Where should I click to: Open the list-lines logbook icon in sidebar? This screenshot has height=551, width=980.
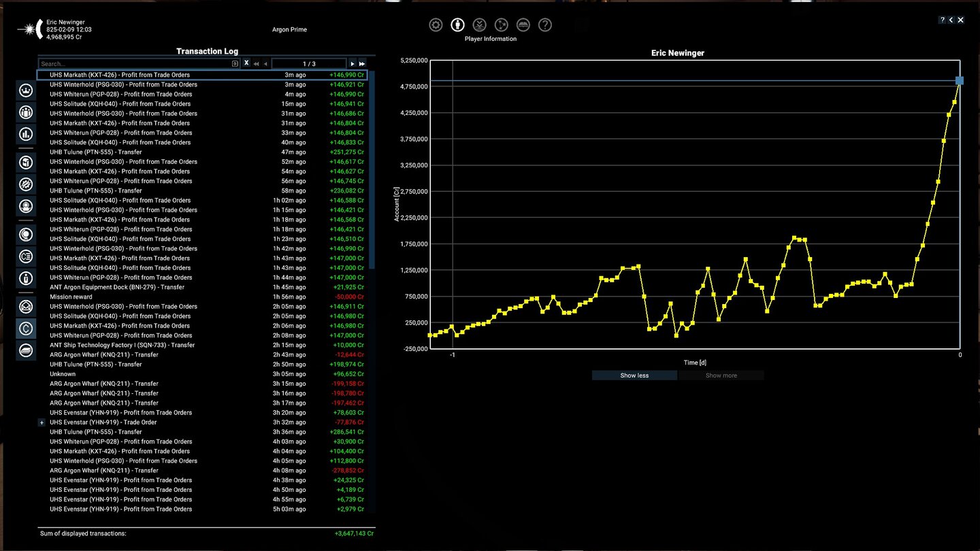pos(26,256)
